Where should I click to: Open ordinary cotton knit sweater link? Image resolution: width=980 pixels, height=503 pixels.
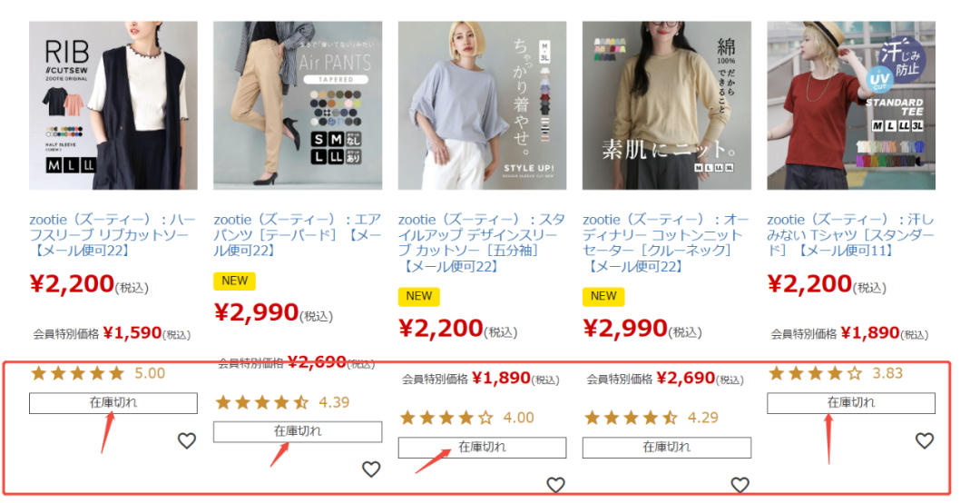point(666,243)
